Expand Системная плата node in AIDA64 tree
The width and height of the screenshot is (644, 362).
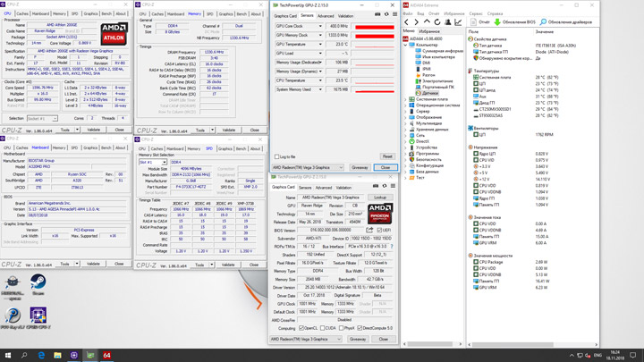pos(406,99)
